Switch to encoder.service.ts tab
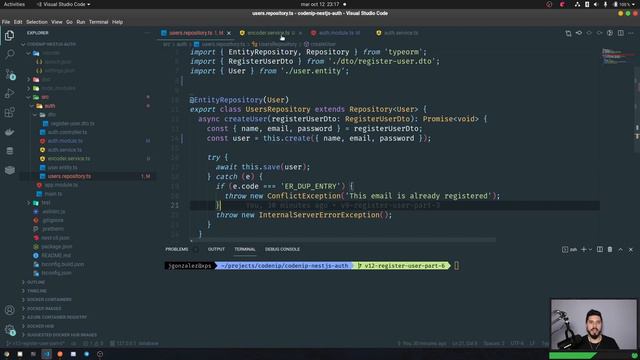This screenshot has height=360, width=640. click(269, 33)
